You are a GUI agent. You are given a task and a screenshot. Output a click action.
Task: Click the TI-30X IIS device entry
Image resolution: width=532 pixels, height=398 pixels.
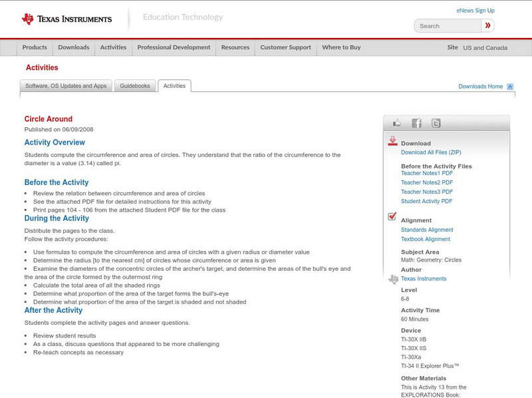click(414, 349)
